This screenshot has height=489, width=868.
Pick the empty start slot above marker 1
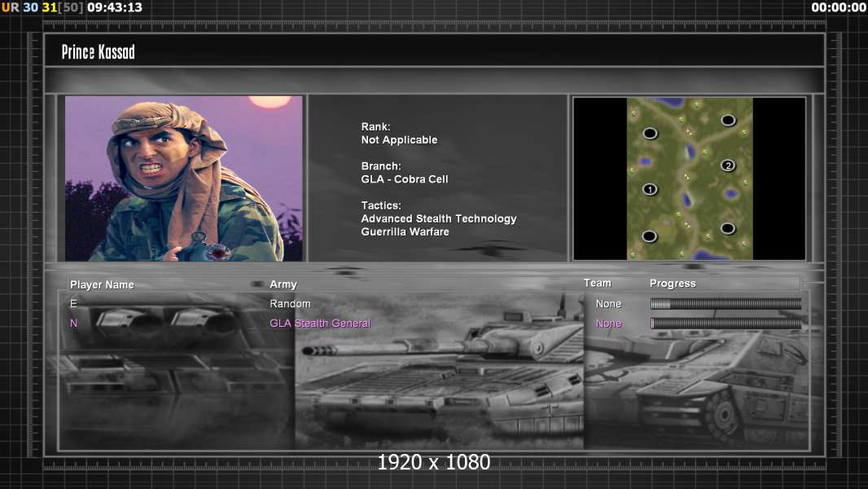point(650,133)
